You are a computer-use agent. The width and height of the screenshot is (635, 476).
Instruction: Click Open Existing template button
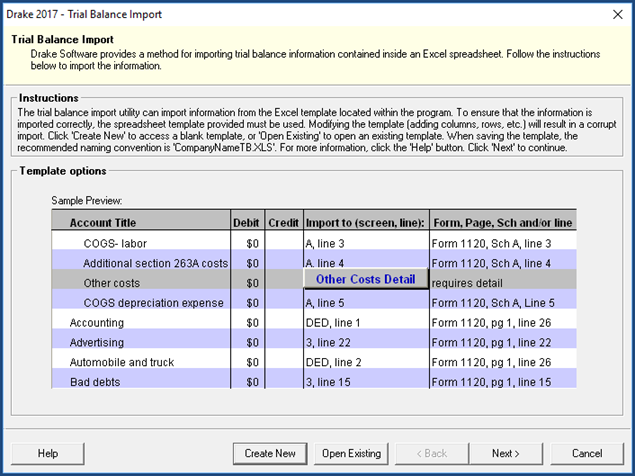(351, 453)
